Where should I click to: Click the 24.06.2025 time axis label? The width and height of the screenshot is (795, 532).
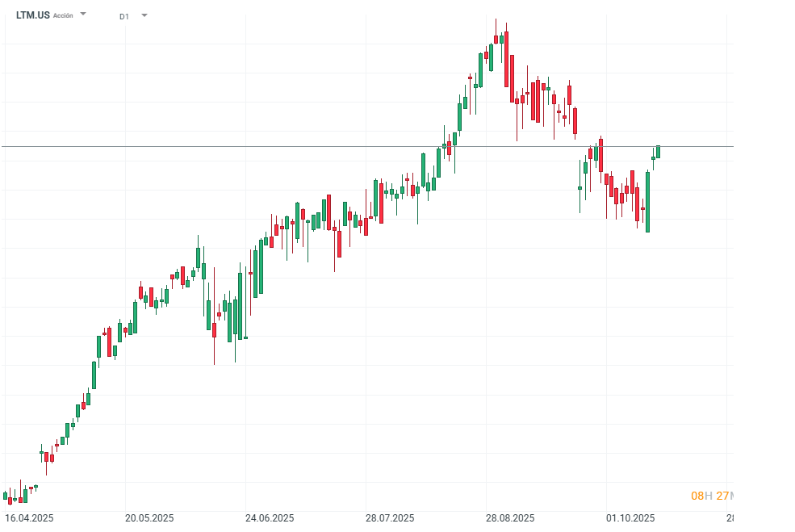[270, 518]
